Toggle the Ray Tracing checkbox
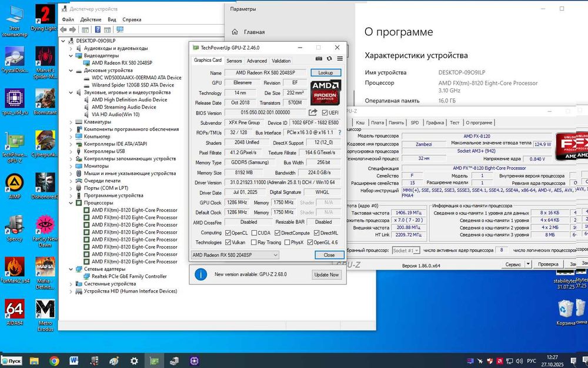 click(x=254, y=243)
